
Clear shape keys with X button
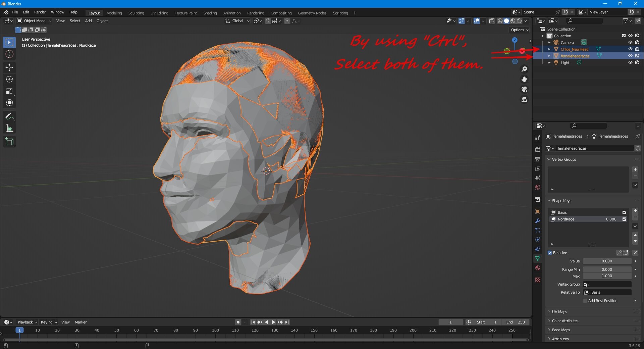[x=635, y=253]
